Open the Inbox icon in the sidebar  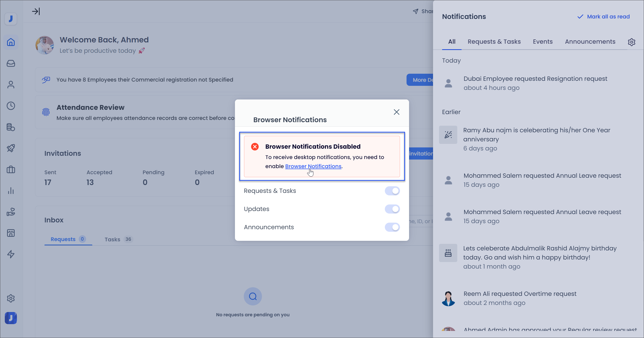(11, 64)
